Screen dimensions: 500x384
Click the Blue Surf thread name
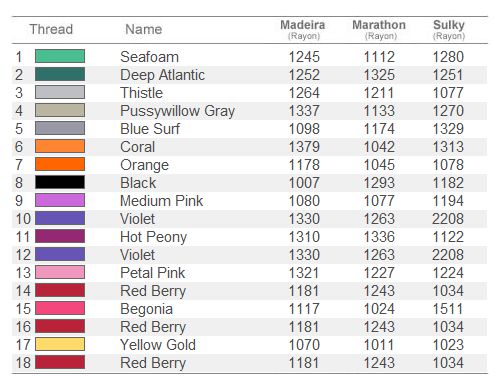pyautogui.click(x=150, y=129)
